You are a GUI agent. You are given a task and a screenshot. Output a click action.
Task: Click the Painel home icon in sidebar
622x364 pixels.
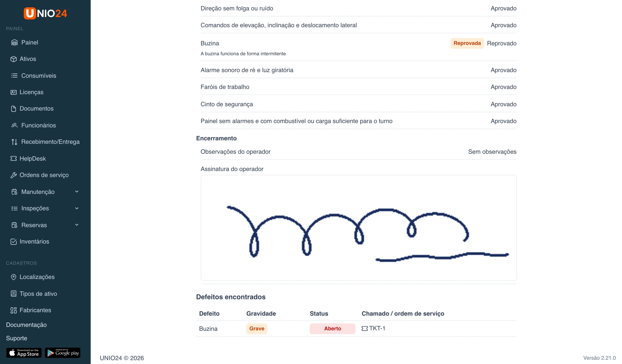14,43
